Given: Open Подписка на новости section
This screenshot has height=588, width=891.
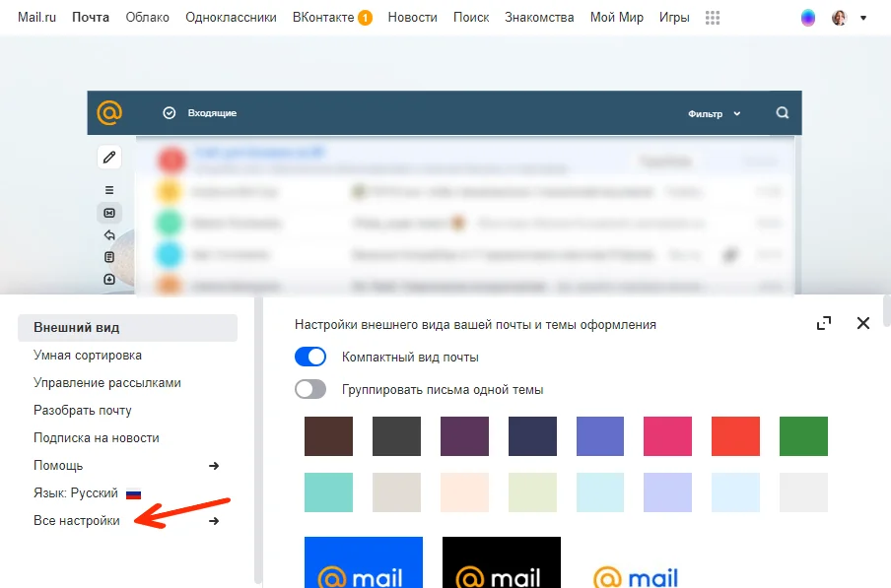Looking at the screenshot, I should coord(96,437).
